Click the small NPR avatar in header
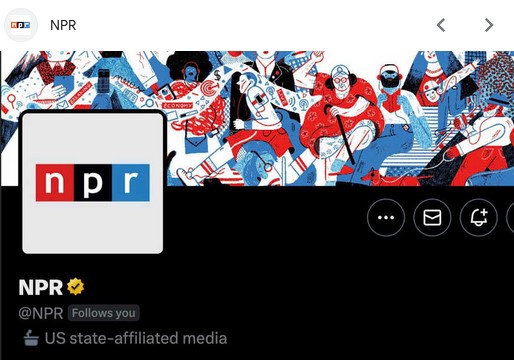Viewport: 514px width, 360px height. click(21, 25)
